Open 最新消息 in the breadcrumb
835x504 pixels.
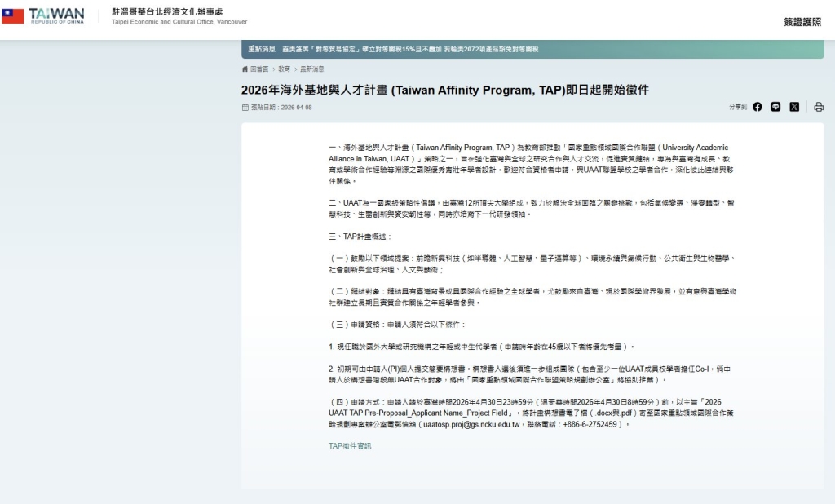(312, 69)
